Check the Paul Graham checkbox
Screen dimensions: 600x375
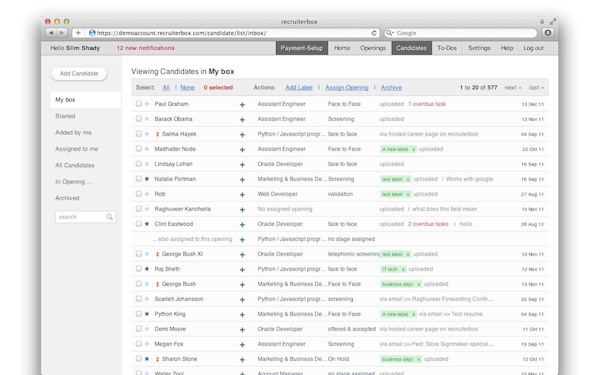click(x=139, y=104)
